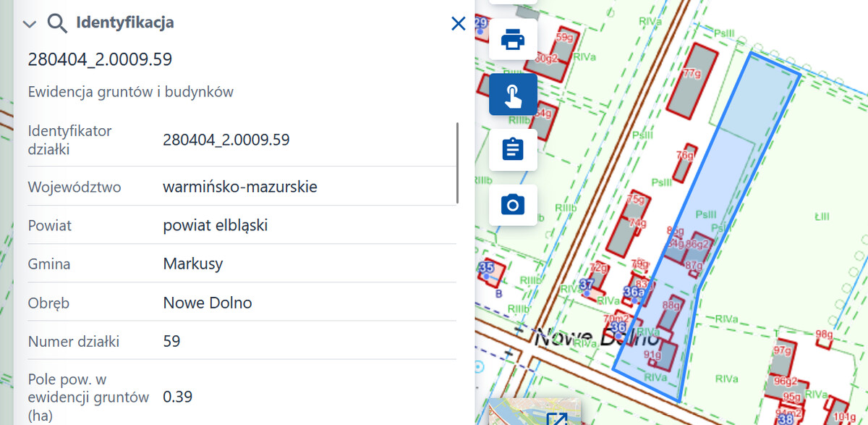Toggle off the active identification tool
This screenshot has height=425, width=868.
(x=513, y=94)
